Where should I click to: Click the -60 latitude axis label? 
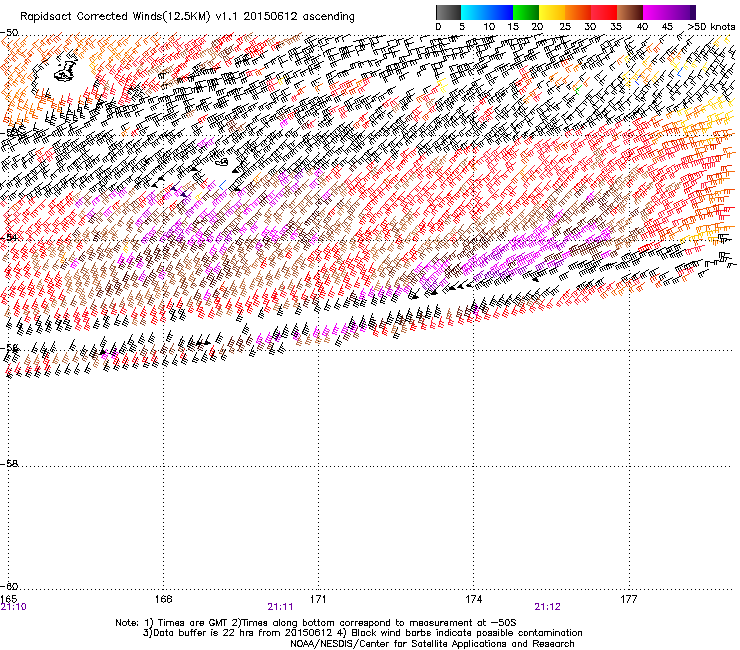pyautogui.click(x=9, y=586)
